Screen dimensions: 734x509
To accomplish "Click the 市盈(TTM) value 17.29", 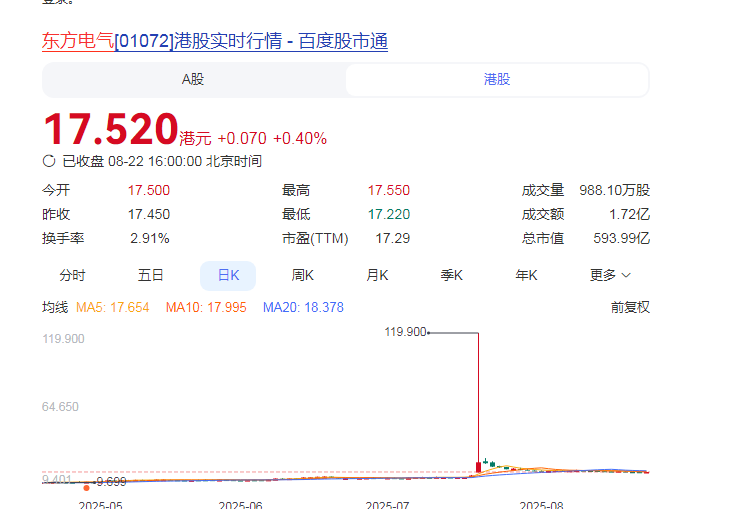I will (x=393, y=238).
